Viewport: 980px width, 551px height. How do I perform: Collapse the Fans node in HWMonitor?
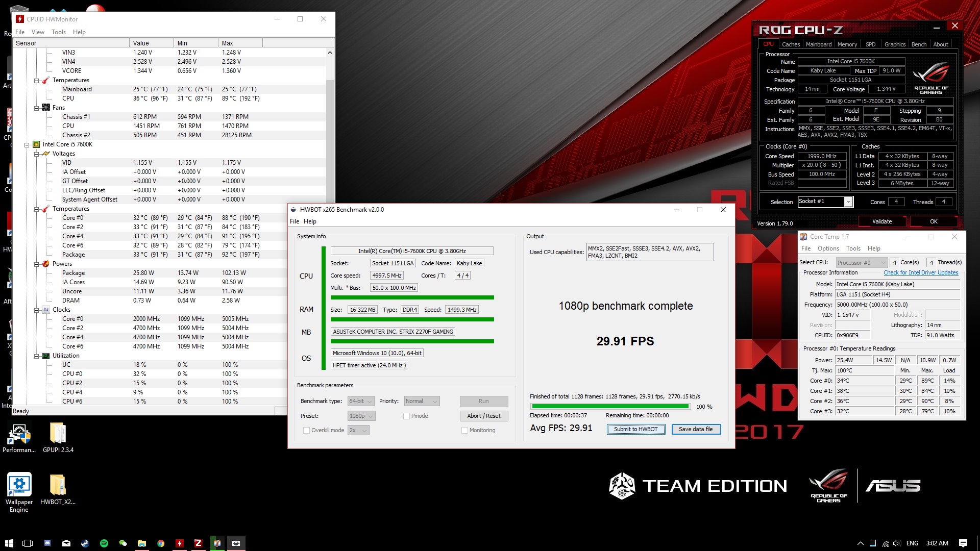point(37,108)
